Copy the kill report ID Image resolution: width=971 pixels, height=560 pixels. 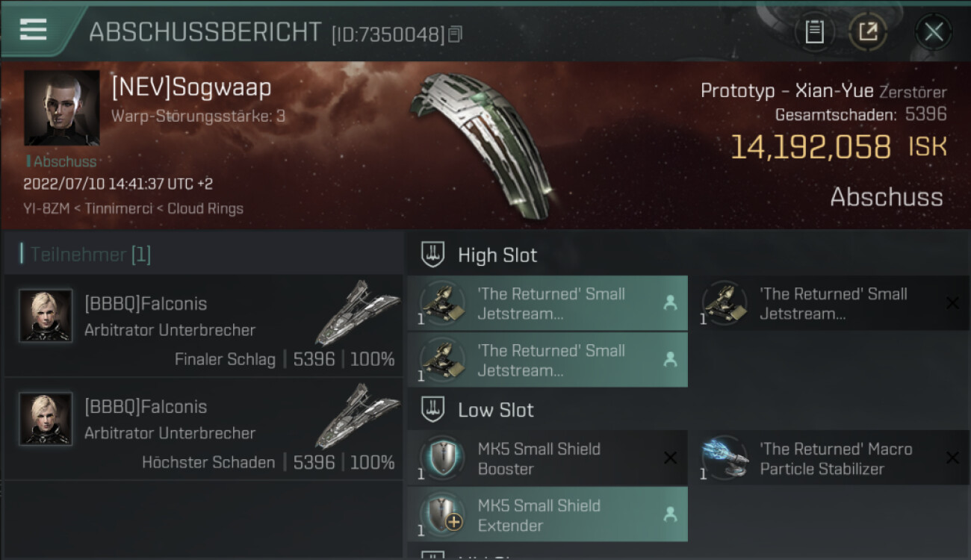(x=456, y=34)
